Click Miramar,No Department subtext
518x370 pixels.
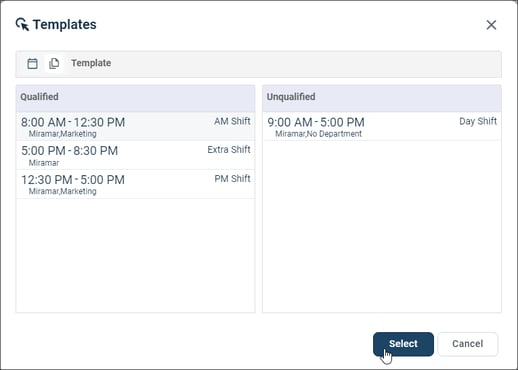[318, 134]
